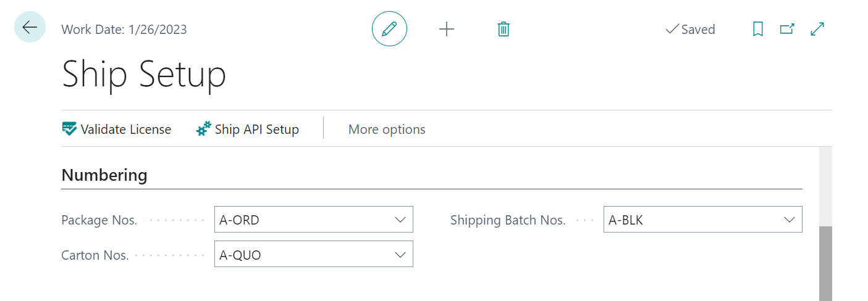
Task: Expand the Carton Nos. dropdown arrow
Action: pos(400,255)
